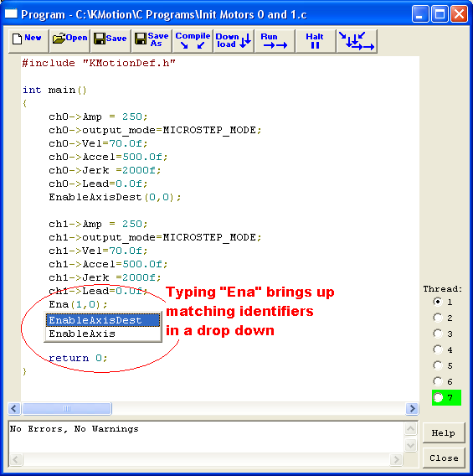Click editor horizontal scrollbar left arrow
This screenshot has width=473, height=476.
click(14, 409)
